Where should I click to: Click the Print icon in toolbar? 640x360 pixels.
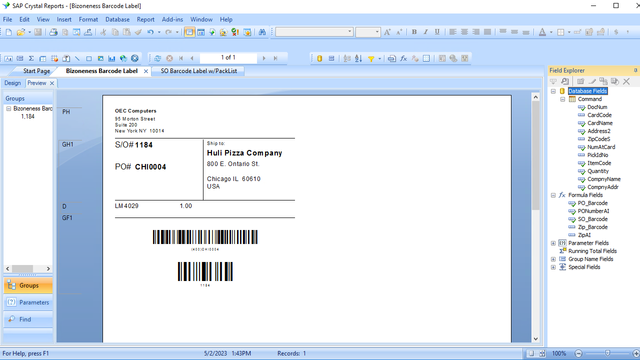coord(53,32)
